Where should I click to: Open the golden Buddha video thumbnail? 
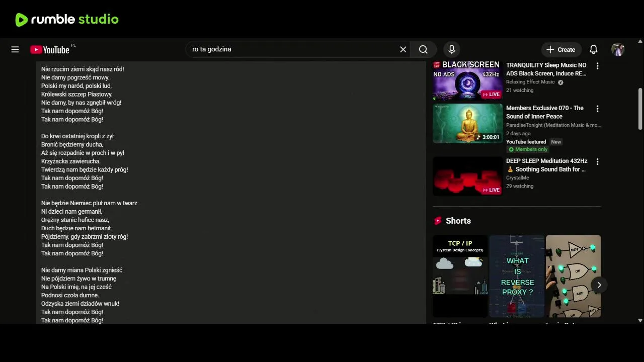point(467,123)
